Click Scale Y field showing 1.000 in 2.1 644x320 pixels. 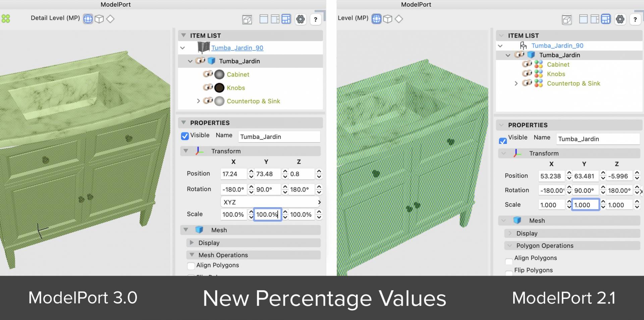[x=585, y=205]
